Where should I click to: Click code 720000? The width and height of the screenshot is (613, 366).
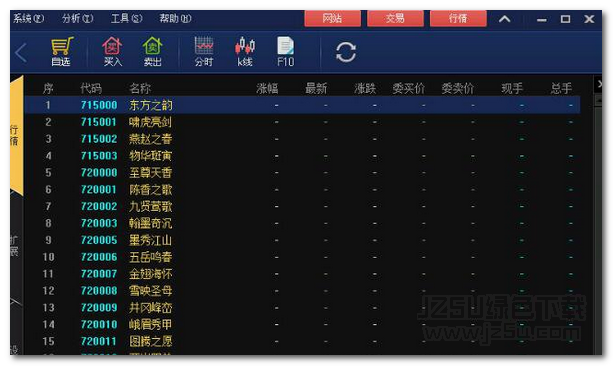tap(99, 172)
